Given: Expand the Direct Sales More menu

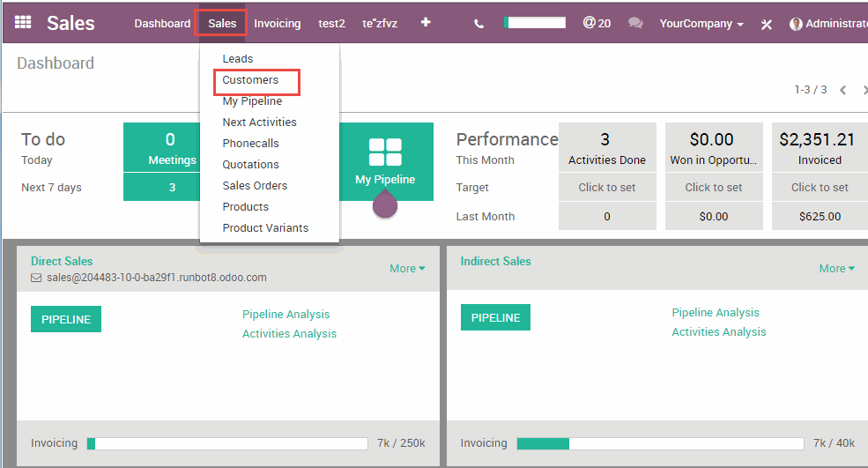Looking at the screenshot, I should coord(407,269).
